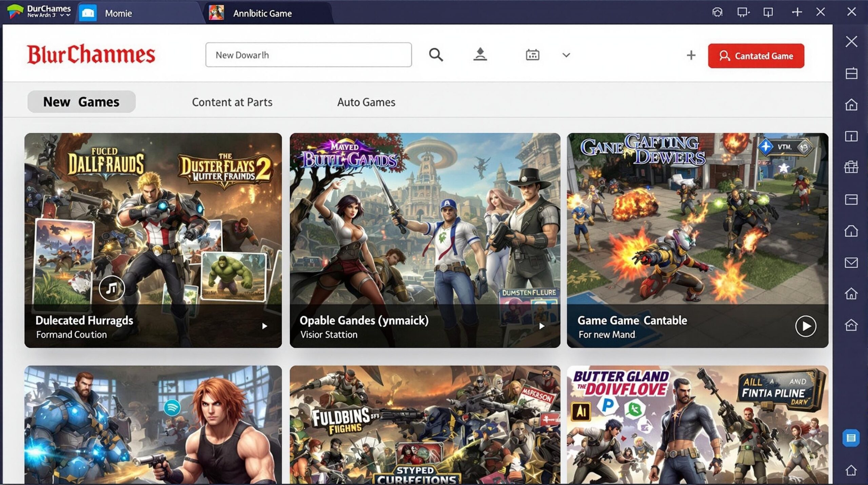This screenshot has height=485, width=868.
Task: Click the plus icon beside Cantated Game
Action: pos(691,55)
